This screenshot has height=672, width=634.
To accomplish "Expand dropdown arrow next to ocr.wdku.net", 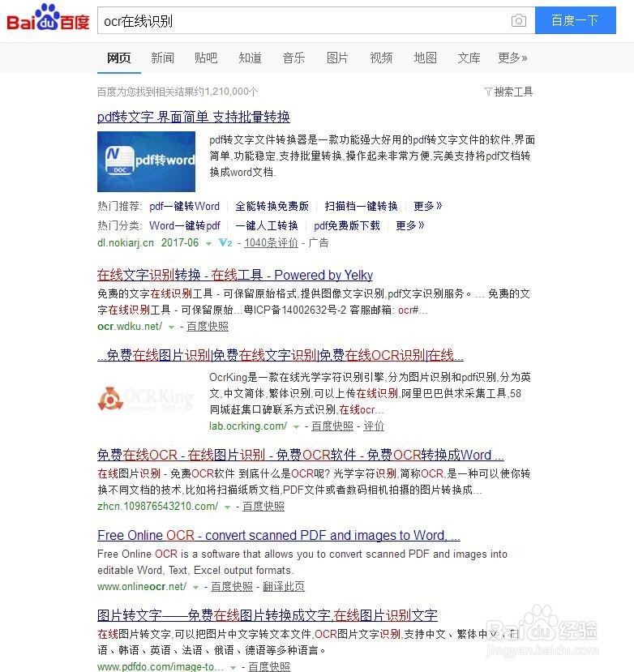I will click(x=171, y=327).
